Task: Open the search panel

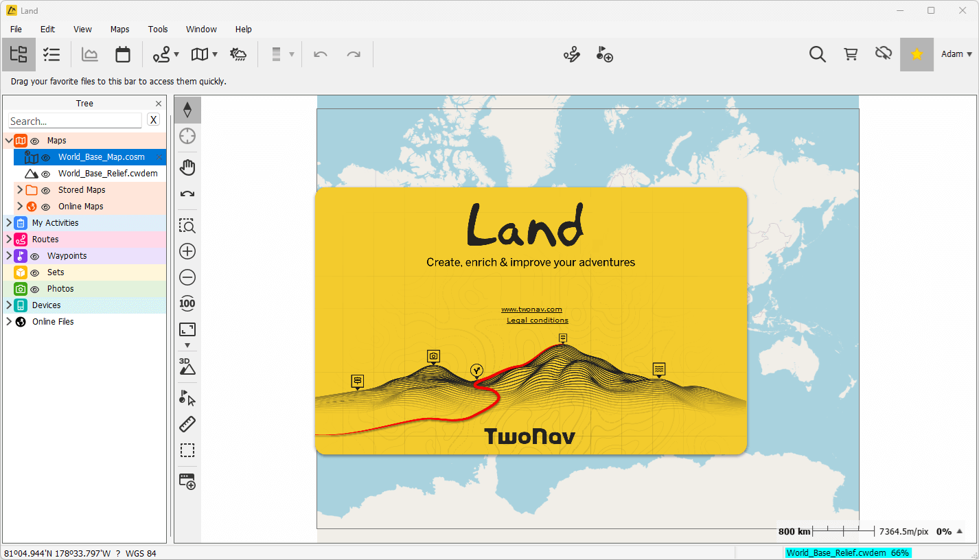Action: [817, 54]
